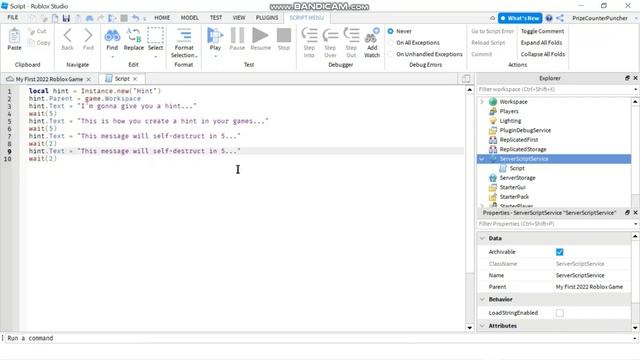Open the PrizeCounterPuncher account dropdown
This screenshot has width=640, height=360.
635,18
